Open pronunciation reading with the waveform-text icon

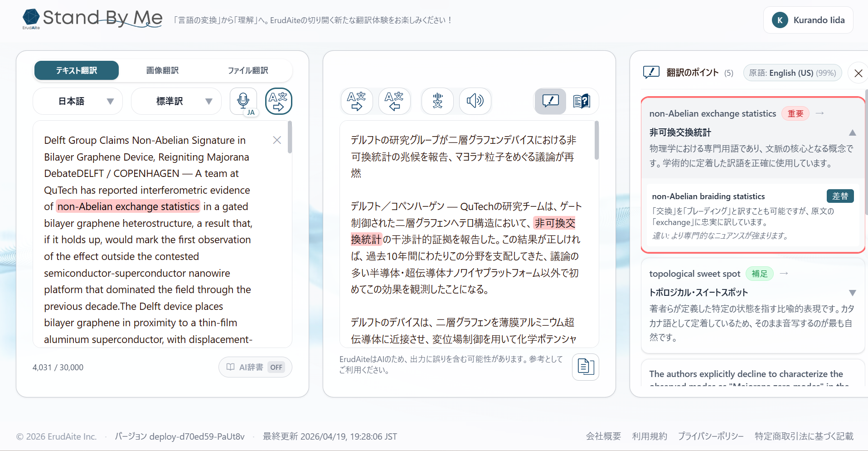(x=437, y=101)
